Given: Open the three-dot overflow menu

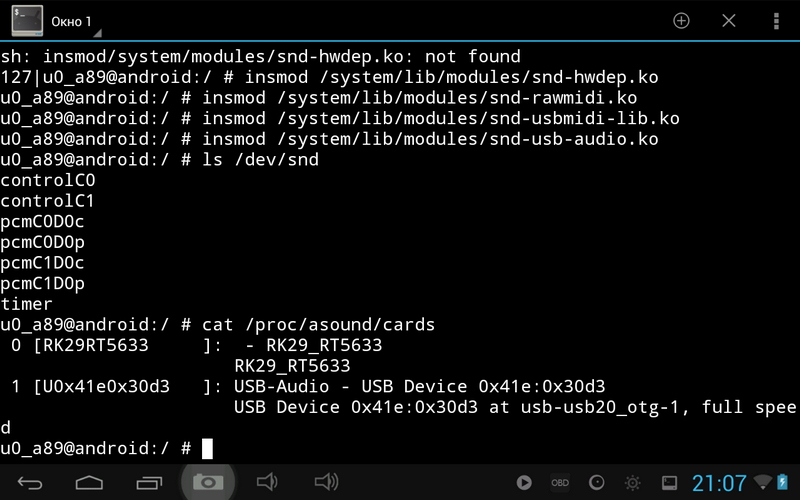Looking at the screenshot, I should coord(776,20).
